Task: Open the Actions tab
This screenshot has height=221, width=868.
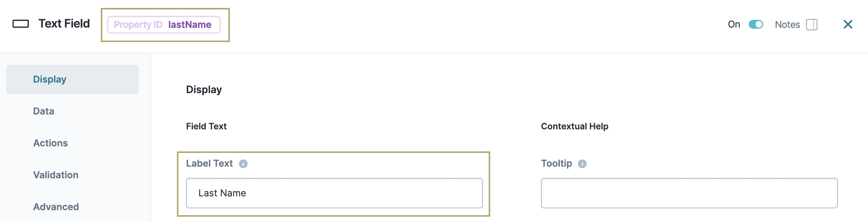Action: 50,143
